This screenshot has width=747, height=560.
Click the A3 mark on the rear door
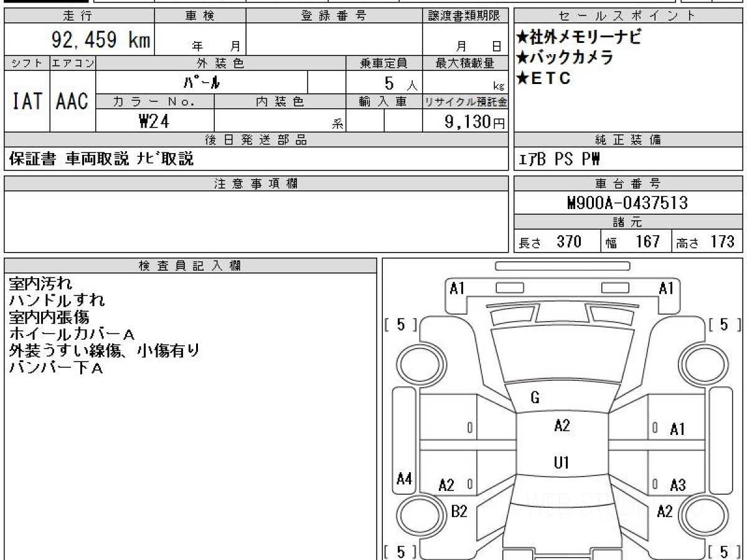tap(677, 486)
